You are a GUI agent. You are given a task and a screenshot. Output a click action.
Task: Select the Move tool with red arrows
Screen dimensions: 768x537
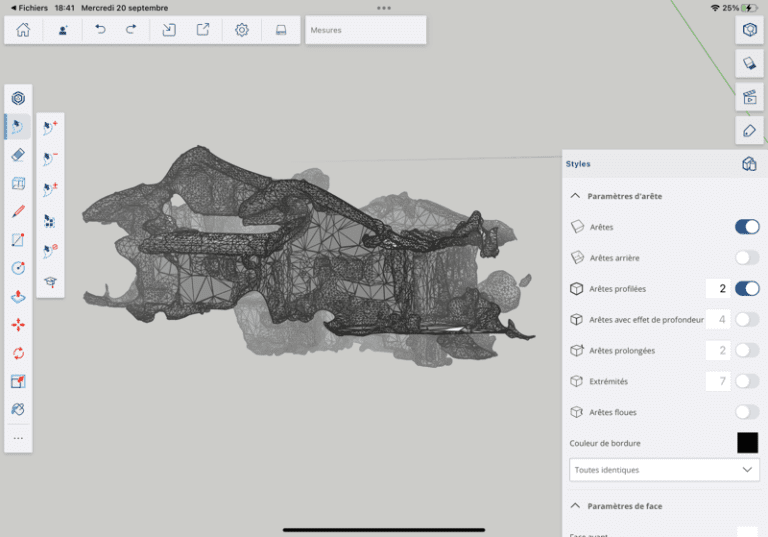(x=18, y=325)
